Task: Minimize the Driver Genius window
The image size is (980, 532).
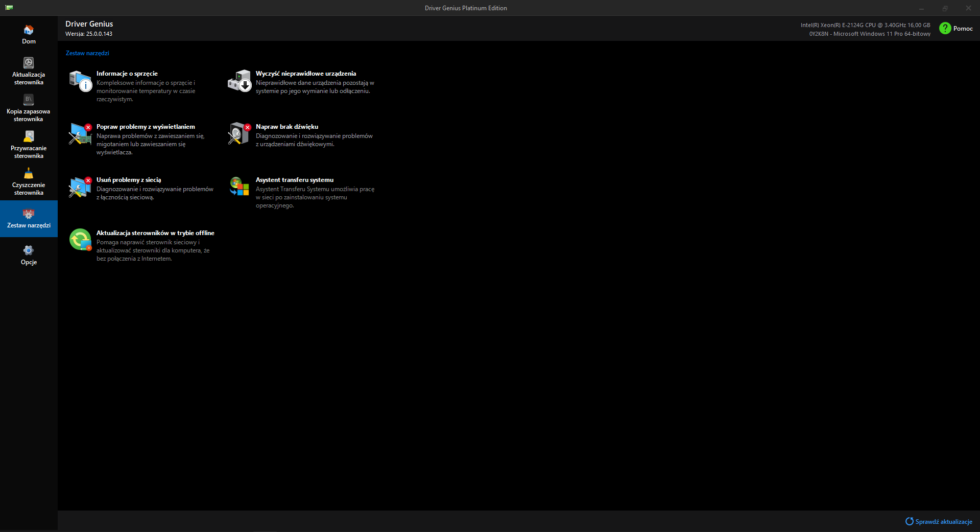Action: tap(921, 8)
